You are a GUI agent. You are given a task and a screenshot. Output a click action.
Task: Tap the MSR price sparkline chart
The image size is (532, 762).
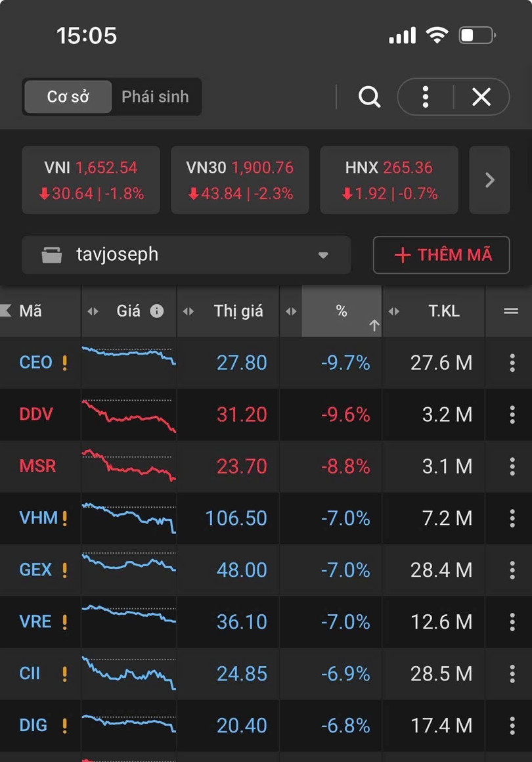tap(129, 466)
